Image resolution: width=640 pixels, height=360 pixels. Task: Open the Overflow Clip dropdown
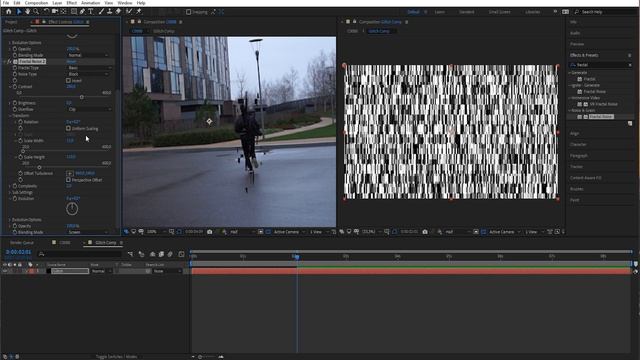coord(89,109)
